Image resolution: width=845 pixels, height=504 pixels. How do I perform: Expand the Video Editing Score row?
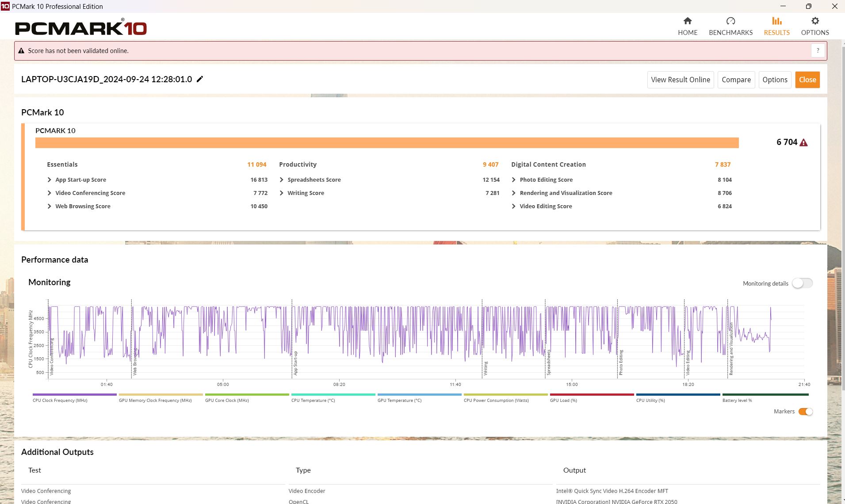(514, 206)
